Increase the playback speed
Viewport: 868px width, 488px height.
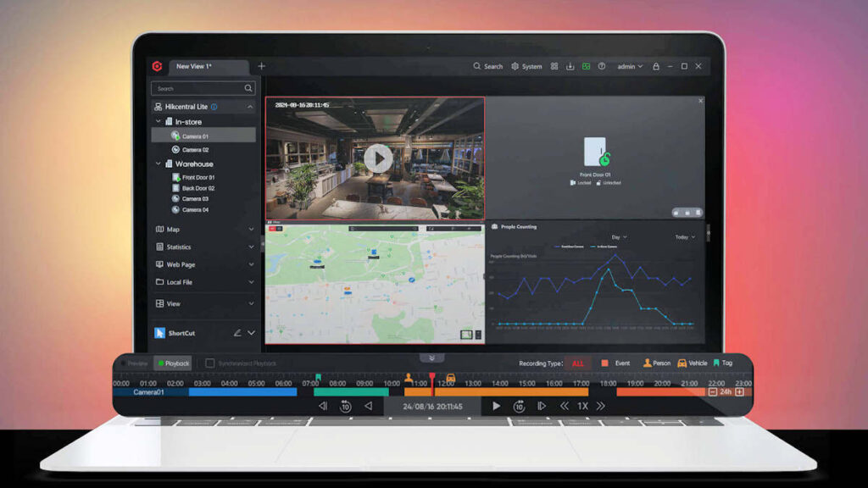point(600,407)
